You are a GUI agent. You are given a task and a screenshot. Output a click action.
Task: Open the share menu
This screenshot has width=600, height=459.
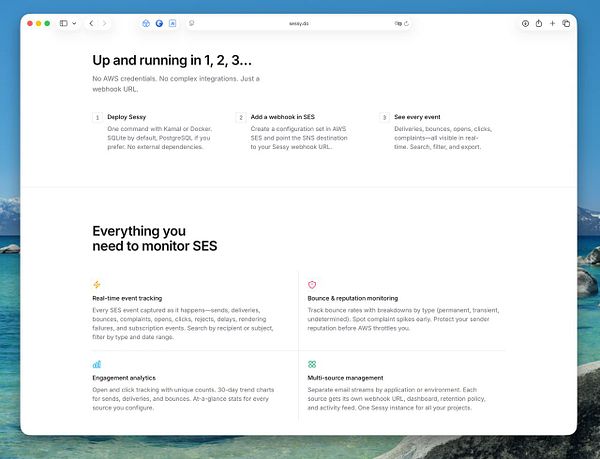click(x=539, y=23)
